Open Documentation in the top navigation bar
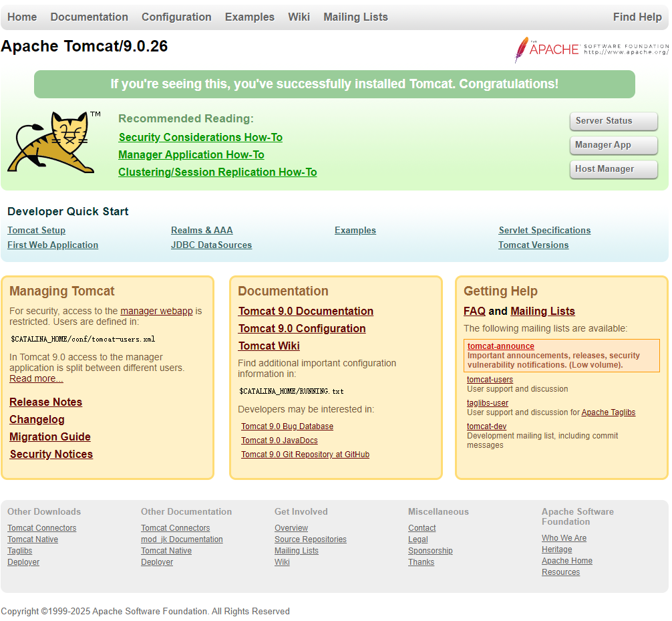This screenshot has height=621, width=672. [x=89, y=17]
